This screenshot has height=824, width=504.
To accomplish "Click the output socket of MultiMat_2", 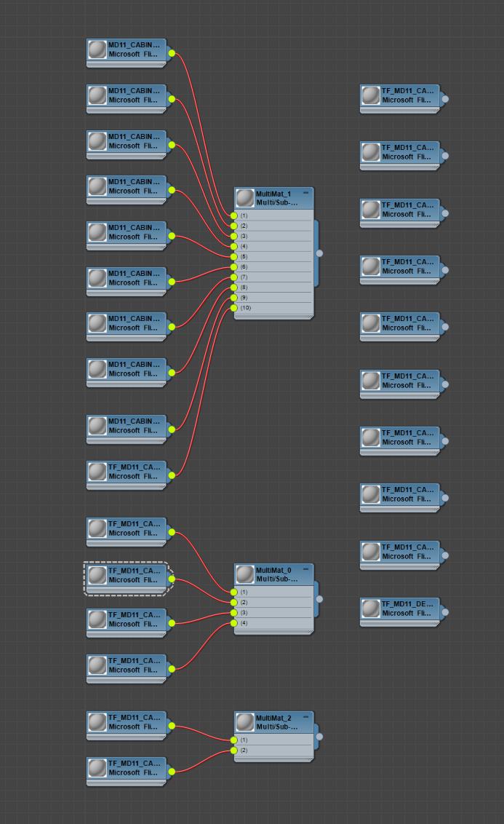I will pyautogui.click(x=319, y=737).
